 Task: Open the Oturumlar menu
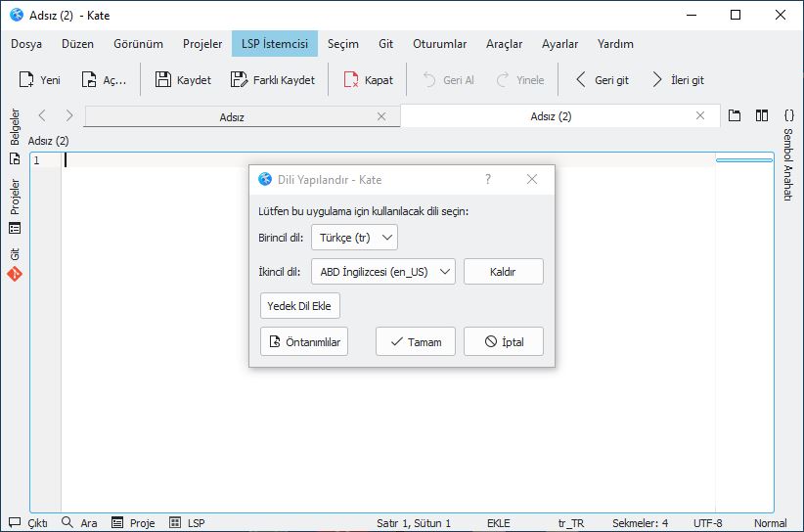pos(440,44)
